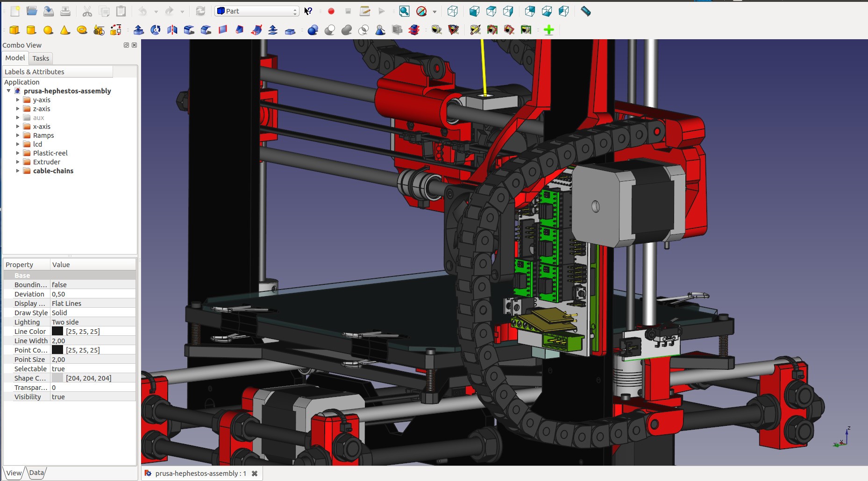Switch to the Tasks tab
Viewport: 868px width, 481px height.
40,58
